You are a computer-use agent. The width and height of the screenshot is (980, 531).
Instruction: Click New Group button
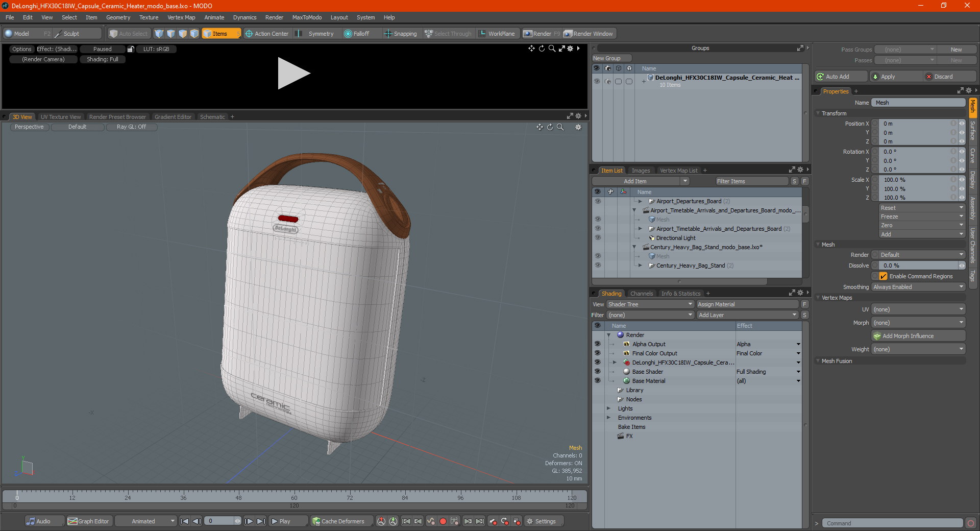click(x=611, y=58)
